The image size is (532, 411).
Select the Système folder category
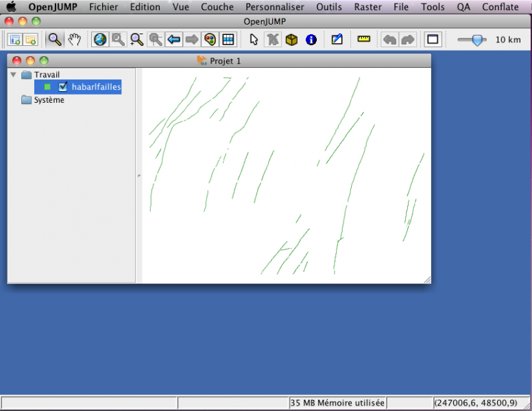coord(49,100)
